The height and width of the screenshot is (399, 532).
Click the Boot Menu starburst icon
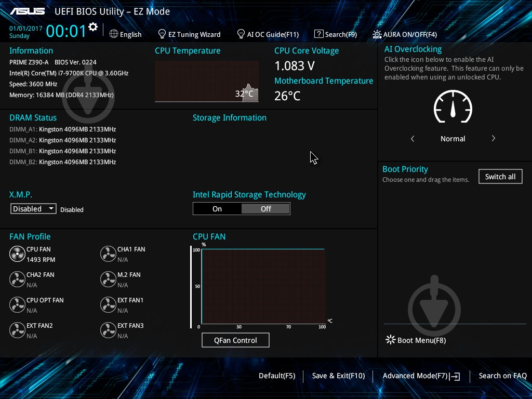pos(391,340)
